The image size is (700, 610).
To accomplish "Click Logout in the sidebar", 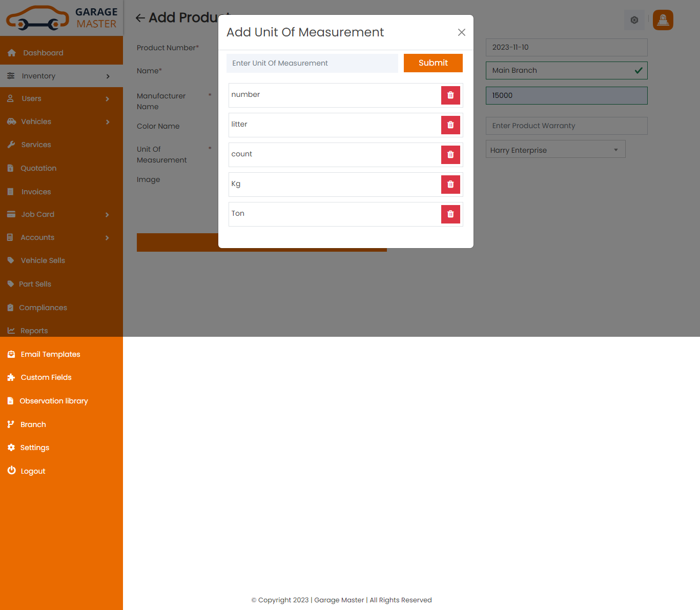I will tap(33, 471).
